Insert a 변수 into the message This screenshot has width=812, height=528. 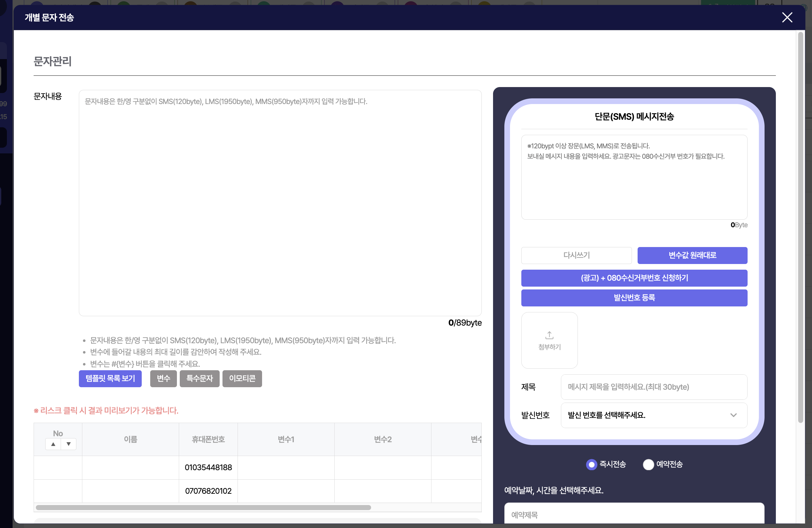[x=163, y=378]
